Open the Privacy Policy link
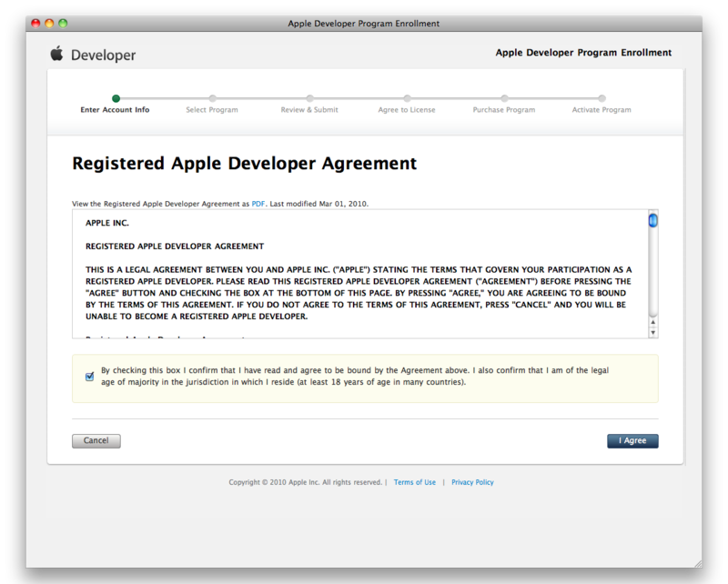 coord(472,482)
